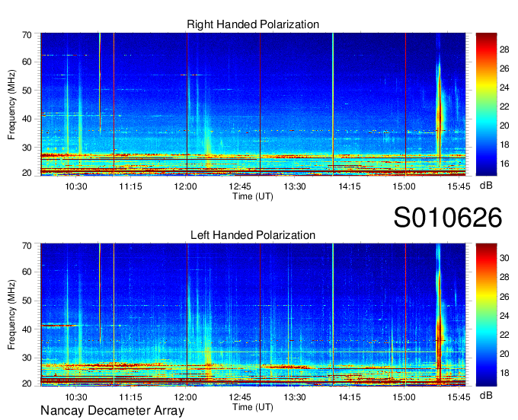
Task: Click the 24 value on right-handed color bar
Action: (x=504, y=87)
